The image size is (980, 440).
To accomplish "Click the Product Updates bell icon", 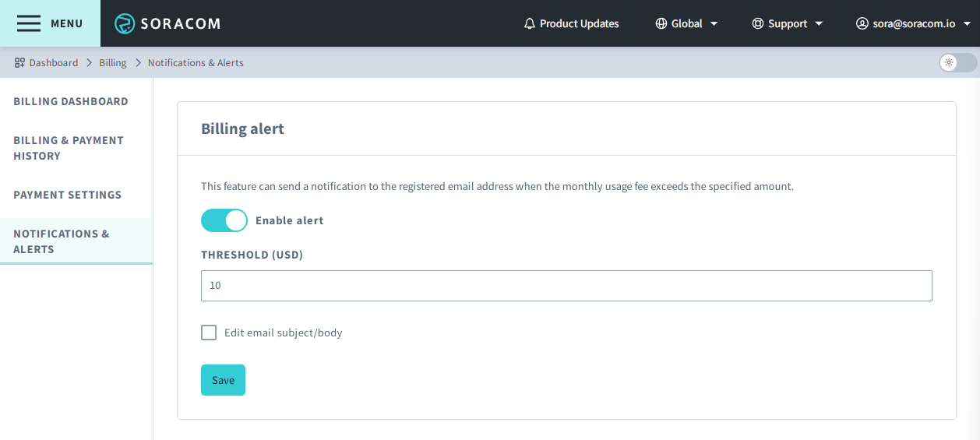I will coord(530,23).
